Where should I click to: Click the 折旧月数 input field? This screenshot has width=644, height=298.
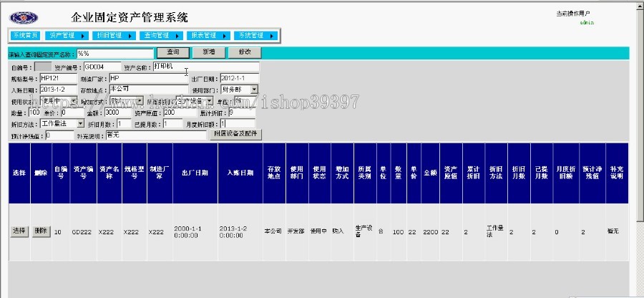click(x=124, y=124)
